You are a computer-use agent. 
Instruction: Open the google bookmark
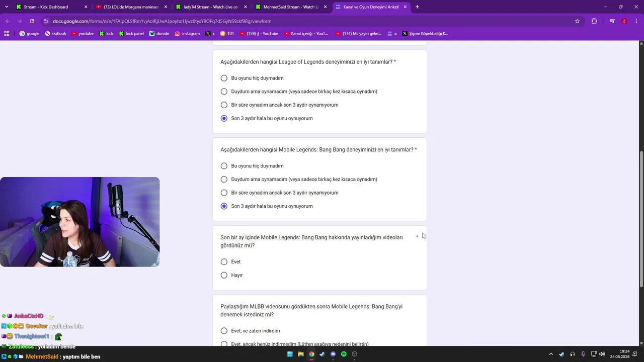coord(29,33)
